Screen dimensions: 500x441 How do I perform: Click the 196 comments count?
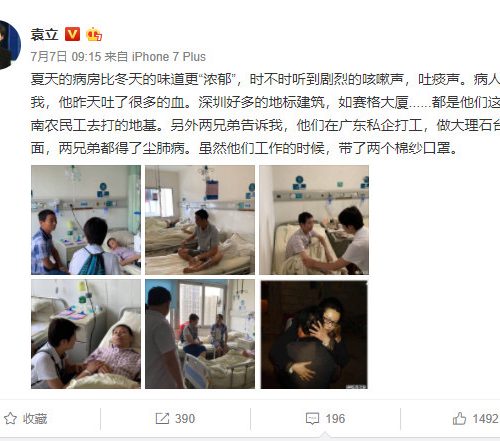tap(335, 419)
